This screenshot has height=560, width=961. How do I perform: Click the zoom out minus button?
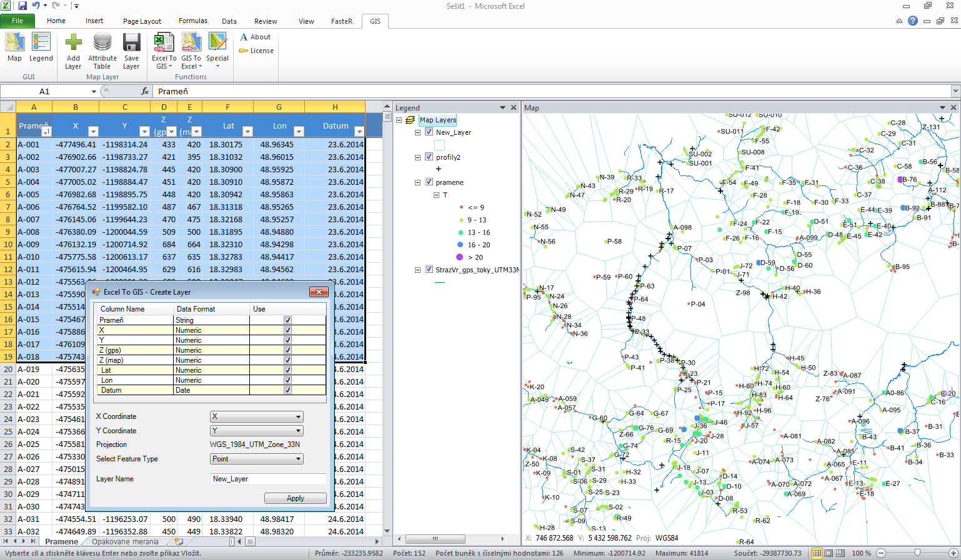[x=881, y=553]
